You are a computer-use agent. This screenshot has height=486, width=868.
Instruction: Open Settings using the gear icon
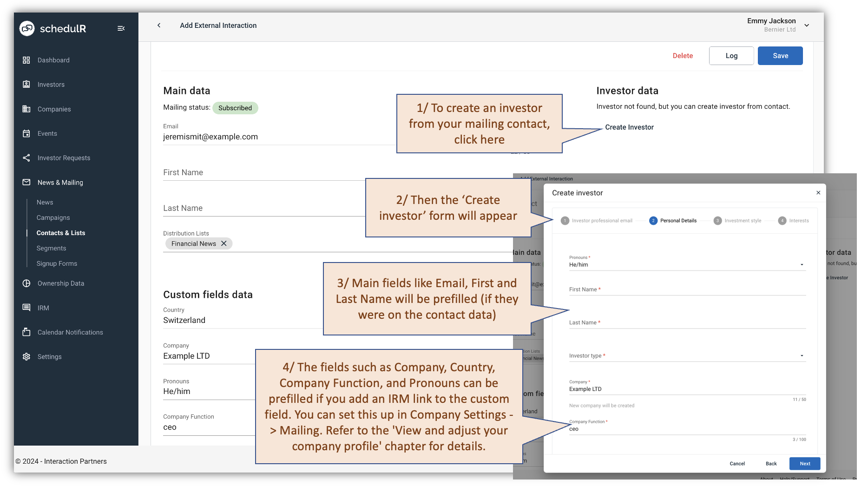27,356
